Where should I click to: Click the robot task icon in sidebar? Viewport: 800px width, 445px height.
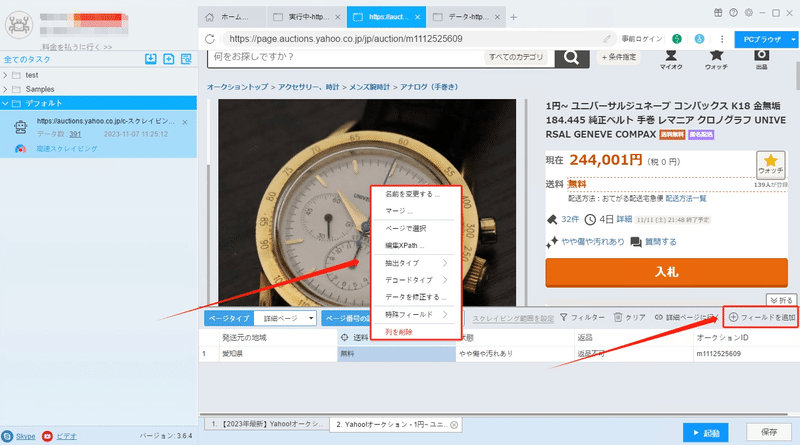pos(20,127)
